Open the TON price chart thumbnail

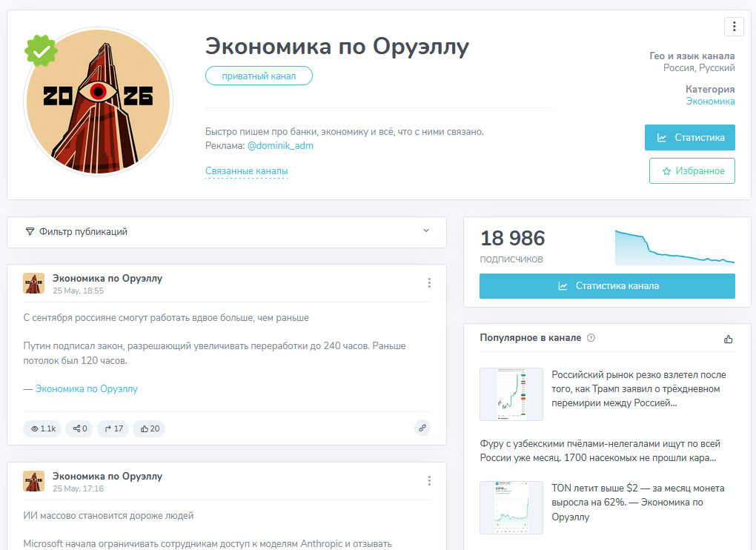tap(511, 508)
